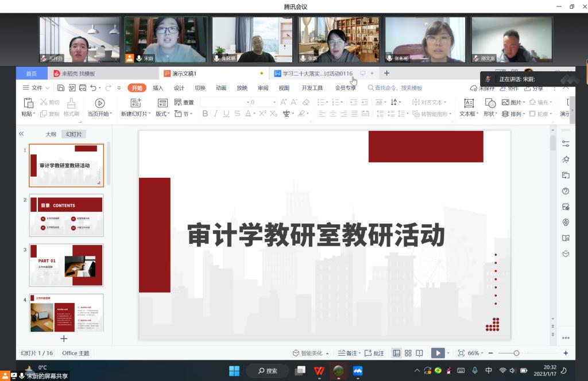Switch to normal view mode
The height and width of the screenshot is (381, 588).
coord(396,353)
